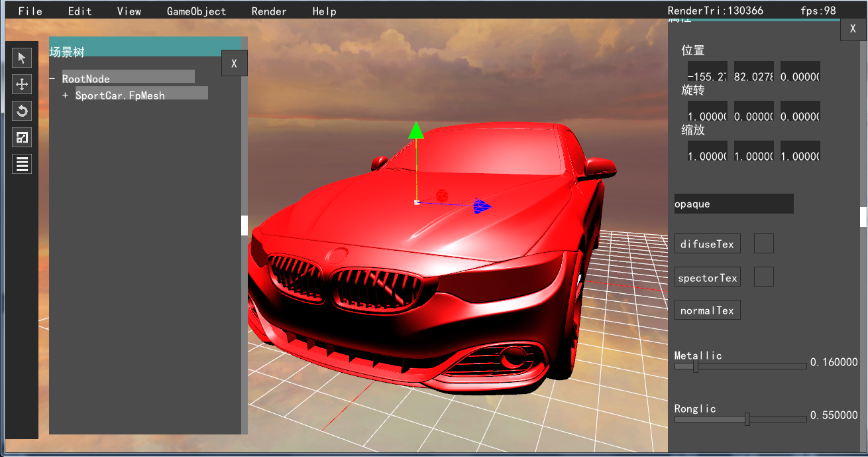The width and height of the screenshot is (868, 457).
Task: Close the properties panel
Action: pos(853,29)
